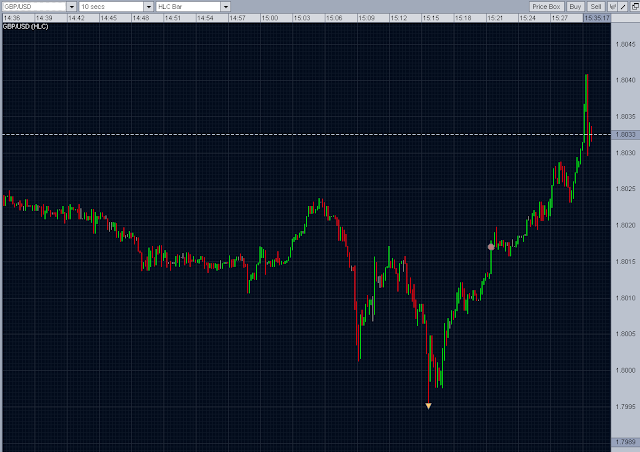Click the 1.8010 price axis label
This screenshot has height=452, width=640.
click(625, 298)
